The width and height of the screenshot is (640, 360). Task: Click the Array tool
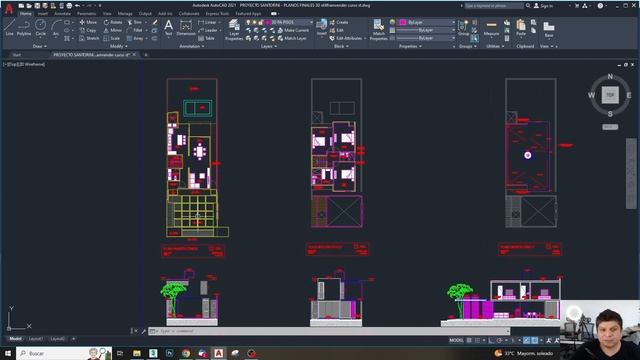pos(135,38)
